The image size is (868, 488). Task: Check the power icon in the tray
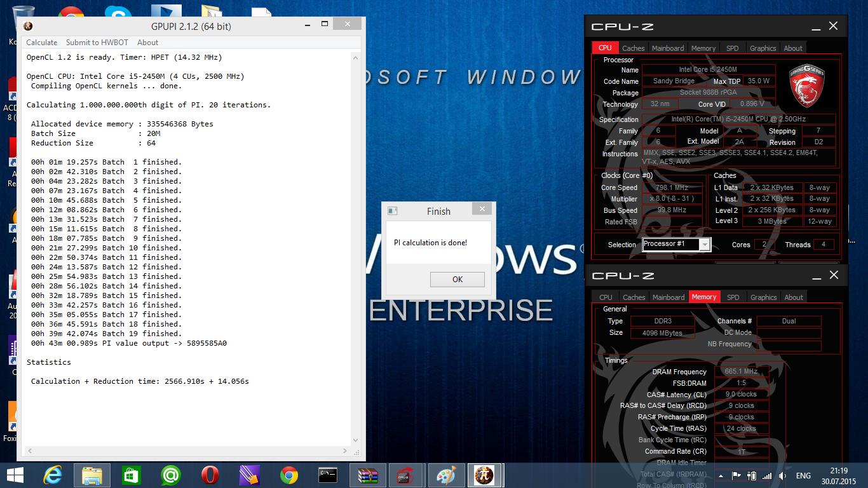[x=752, y=475]
